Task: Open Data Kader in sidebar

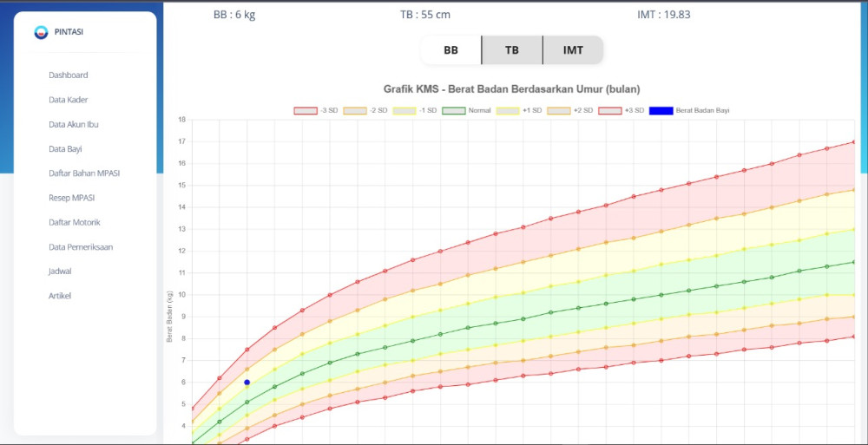Action: [x=68, y=100]
